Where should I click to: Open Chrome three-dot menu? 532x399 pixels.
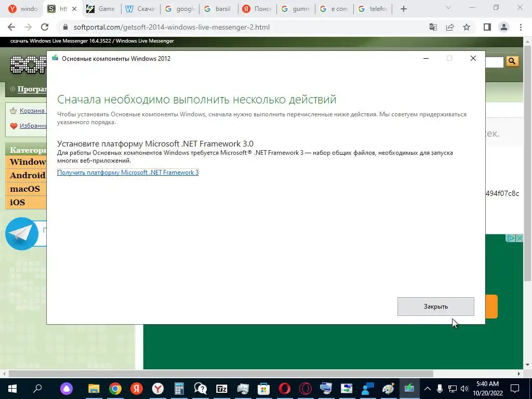521,27
